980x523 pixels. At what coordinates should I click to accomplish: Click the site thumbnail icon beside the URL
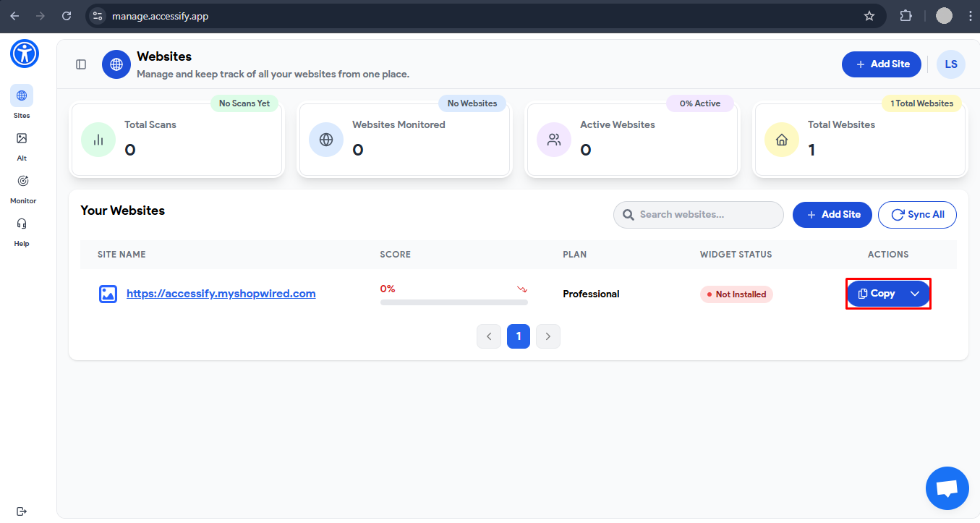108,294
